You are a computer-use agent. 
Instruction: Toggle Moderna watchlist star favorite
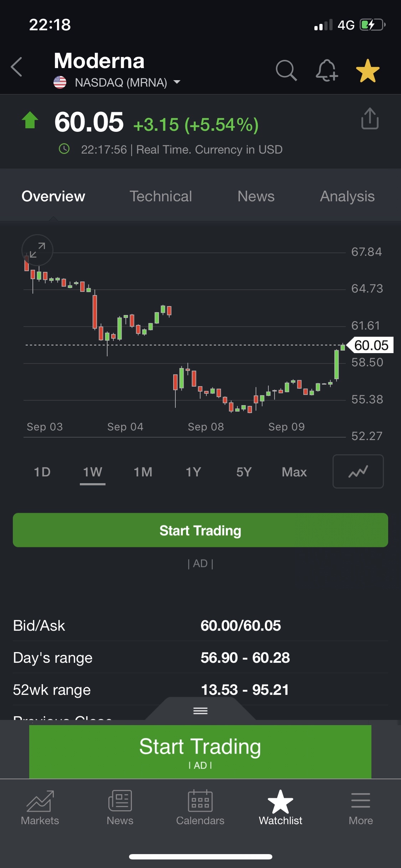coord(367,70)
